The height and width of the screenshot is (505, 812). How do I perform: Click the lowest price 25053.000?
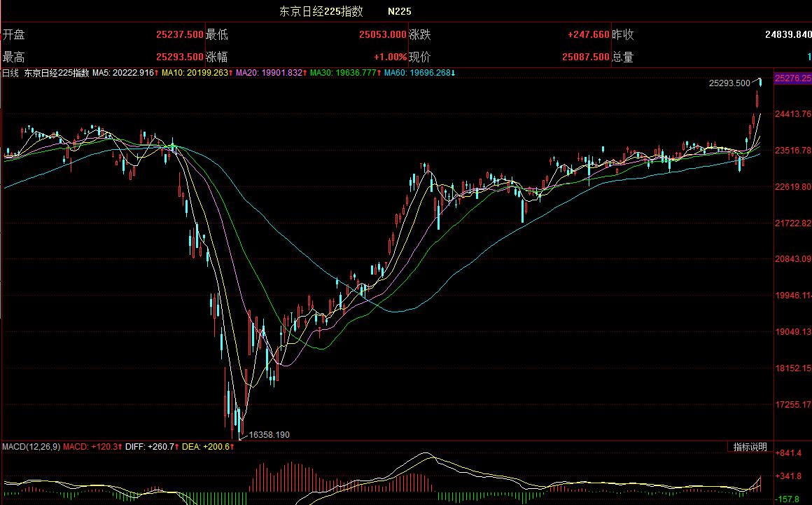point(383,35)
